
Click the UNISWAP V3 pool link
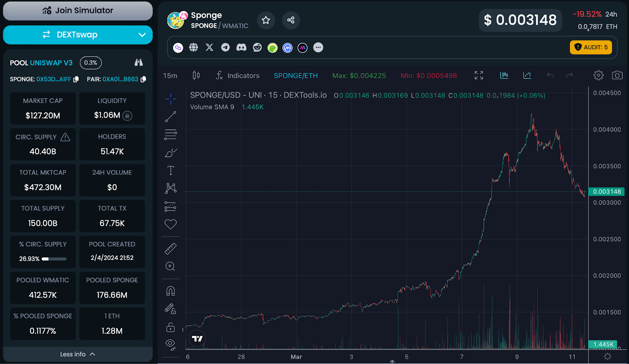point(51,63)
